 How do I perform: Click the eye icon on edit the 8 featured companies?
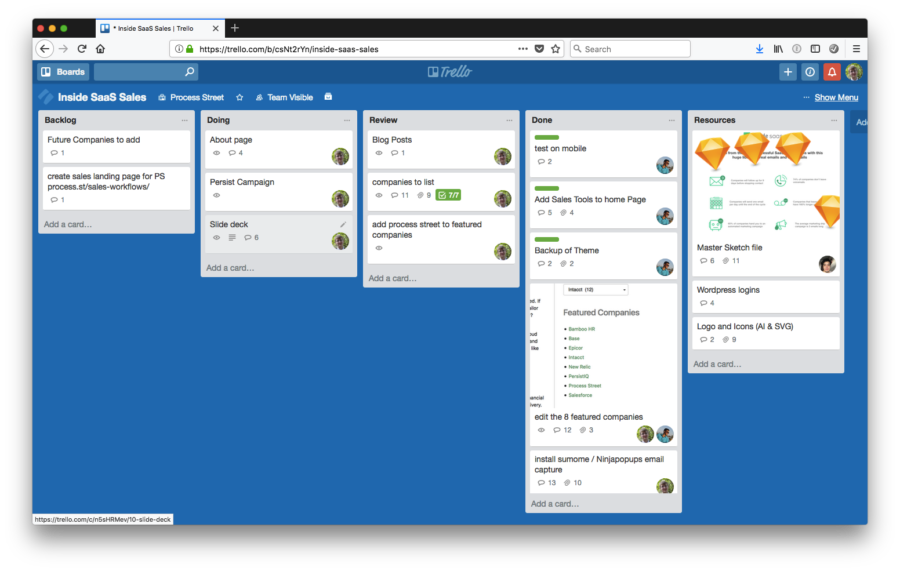pos(541,430)
